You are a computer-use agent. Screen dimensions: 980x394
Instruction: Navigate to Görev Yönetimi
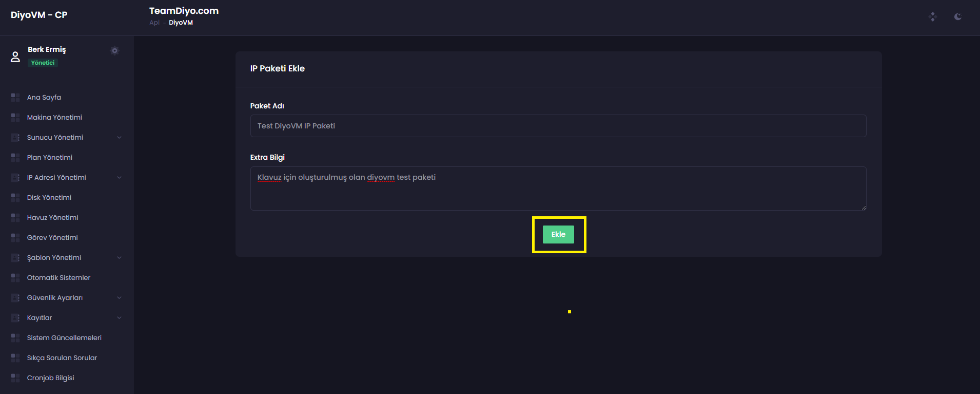point(52,237)
